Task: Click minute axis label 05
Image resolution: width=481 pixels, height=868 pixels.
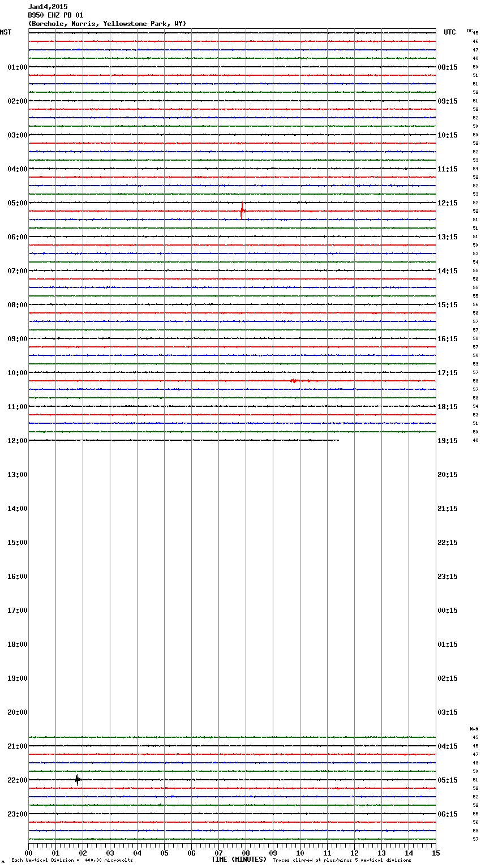Action: click(x=164, y=853)
